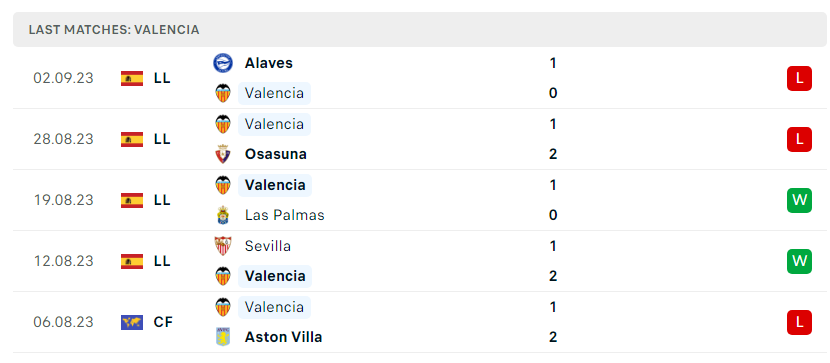
Task: Open the Alaves team link
Action: [268, 63]
